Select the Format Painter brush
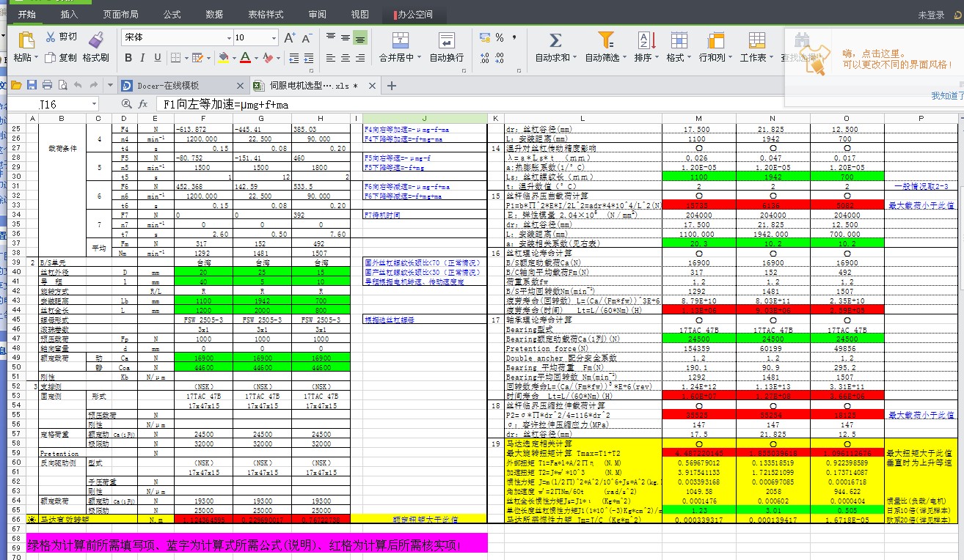Viewport: 964px width, 560px height. (x=96, y=40)
